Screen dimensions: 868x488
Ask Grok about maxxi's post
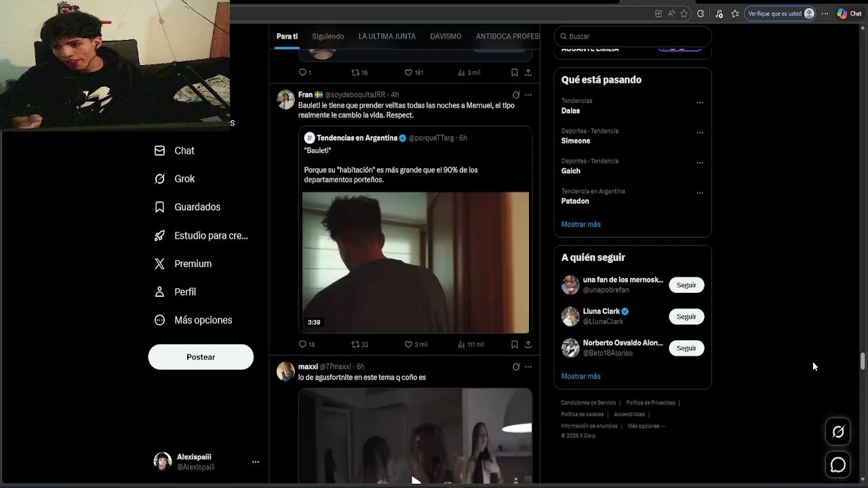[x=516, y=367]
